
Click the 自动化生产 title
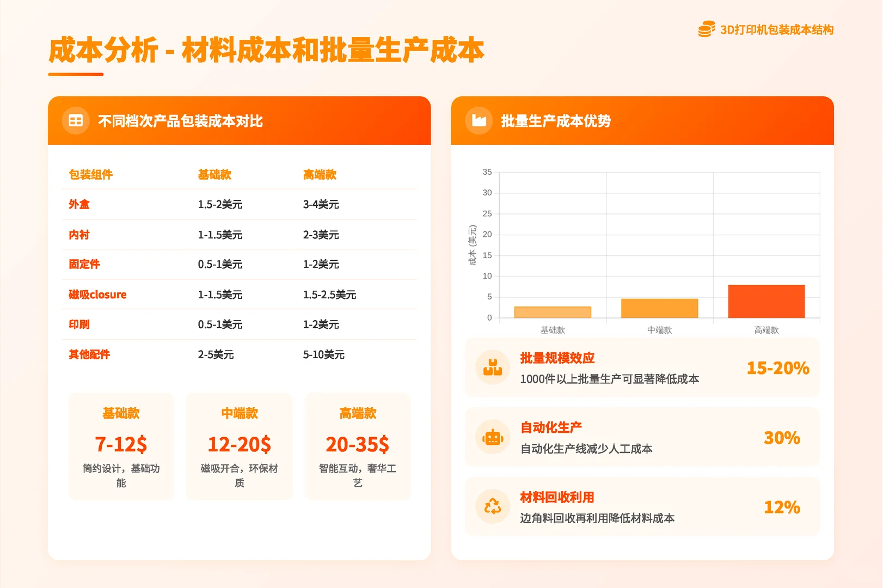click(x=551, y=428)
